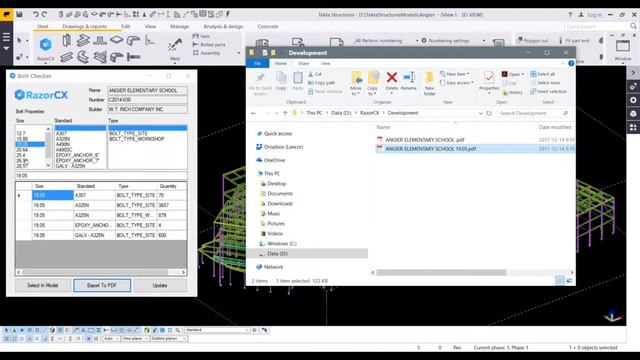Open Downloads in navigation pane

pos(280,203)
